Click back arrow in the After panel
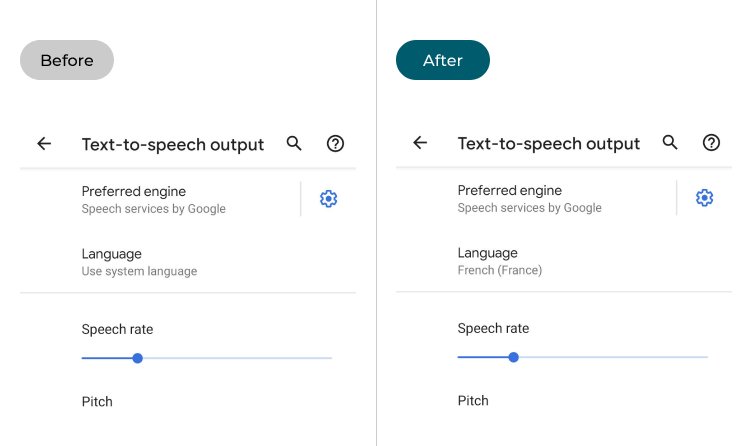This screenshot has height=446, width=752. [x=420, y=143]
